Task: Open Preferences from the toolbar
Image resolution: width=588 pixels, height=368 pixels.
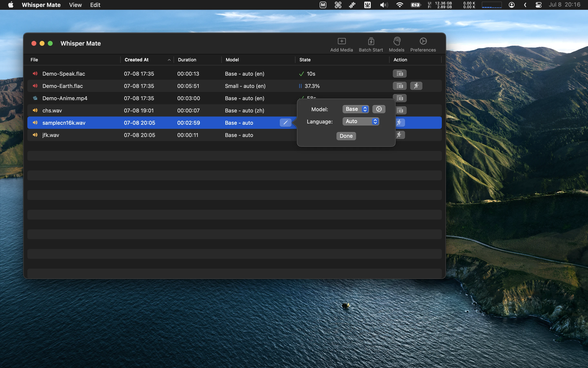Action: pyautogui.click(x=423, y=45)
